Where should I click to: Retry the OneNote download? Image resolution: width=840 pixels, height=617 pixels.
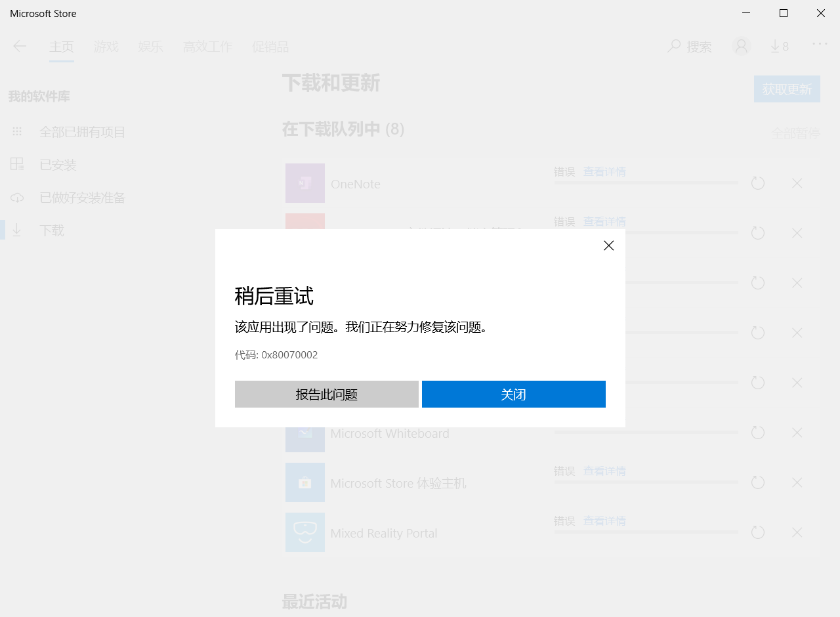point(758,183)
